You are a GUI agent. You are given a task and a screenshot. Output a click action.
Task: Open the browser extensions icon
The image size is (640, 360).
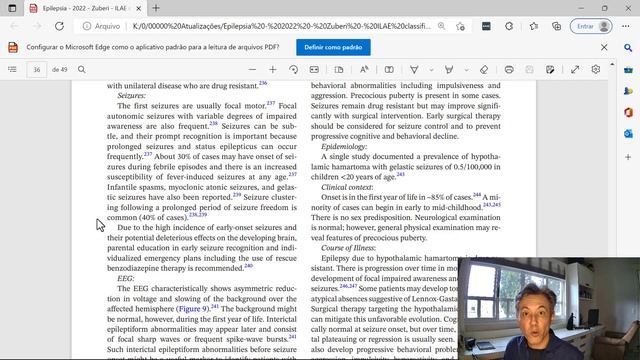pos(509,26)
